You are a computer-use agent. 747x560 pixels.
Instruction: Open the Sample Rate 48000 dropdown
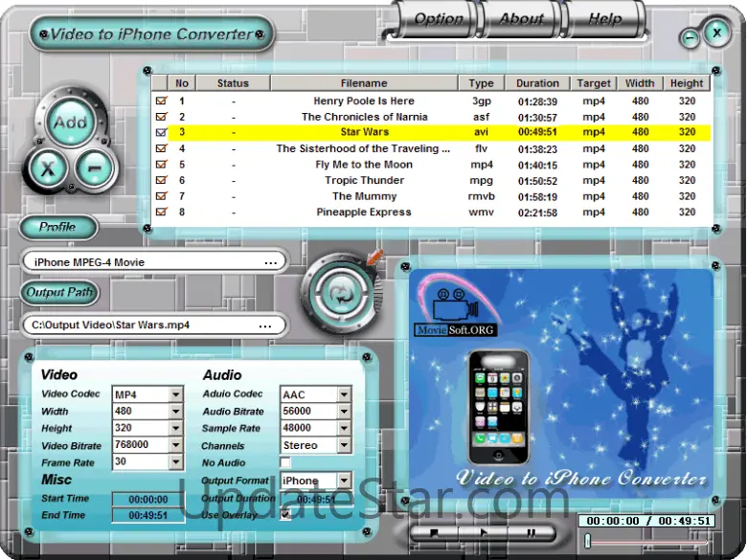[344, 428]
